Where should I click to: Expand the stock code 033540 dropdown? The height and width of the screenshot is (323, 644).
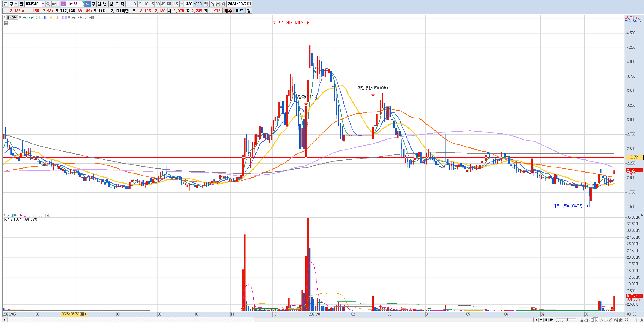pyautogui.click(x=43, y=4)
